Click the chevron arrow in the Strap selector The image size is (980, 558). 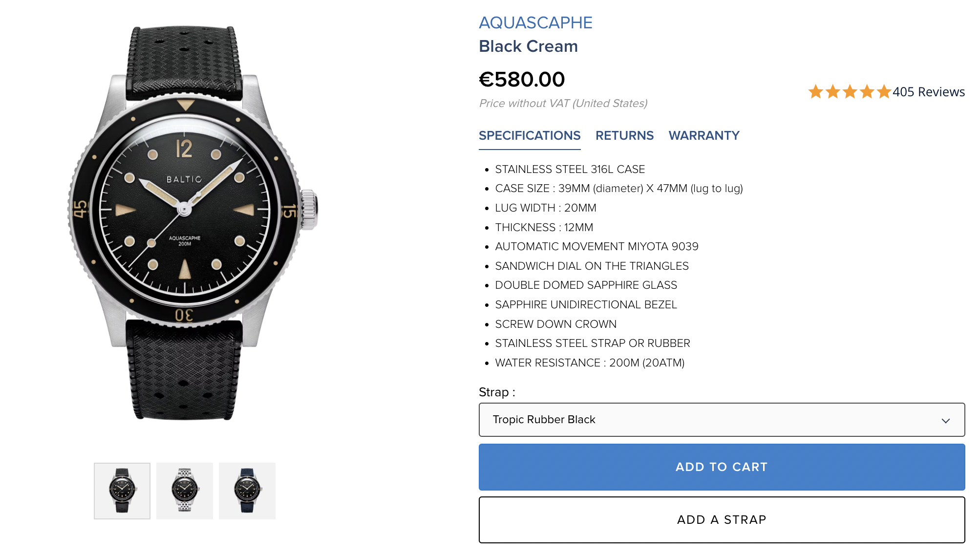pyautogui.click(x=945, y=420)
